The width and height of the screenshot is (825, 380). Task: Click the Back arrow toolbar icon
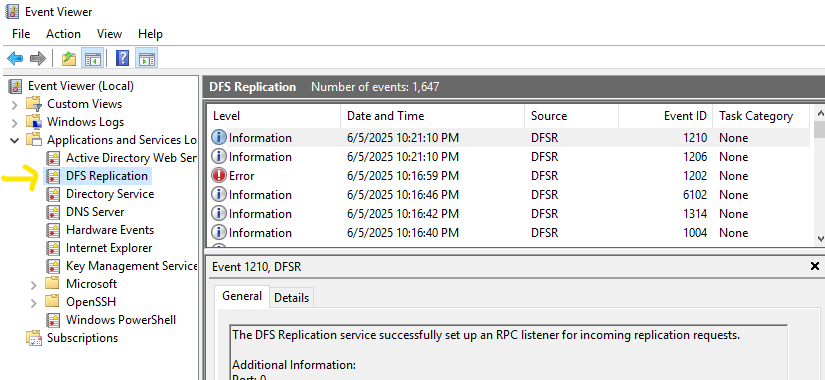coord(15,58)
